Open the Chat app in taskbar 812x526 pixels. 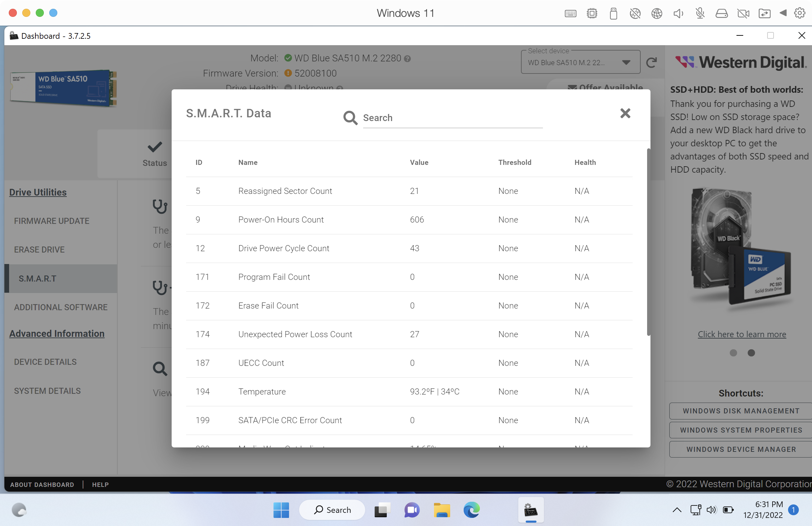click(412, 510)
